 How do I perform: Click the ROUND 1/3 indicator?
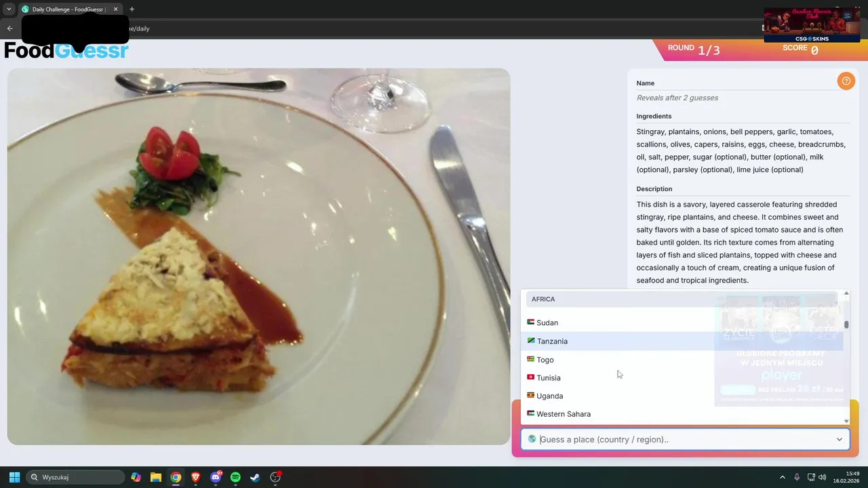click(x=694, y=49)
